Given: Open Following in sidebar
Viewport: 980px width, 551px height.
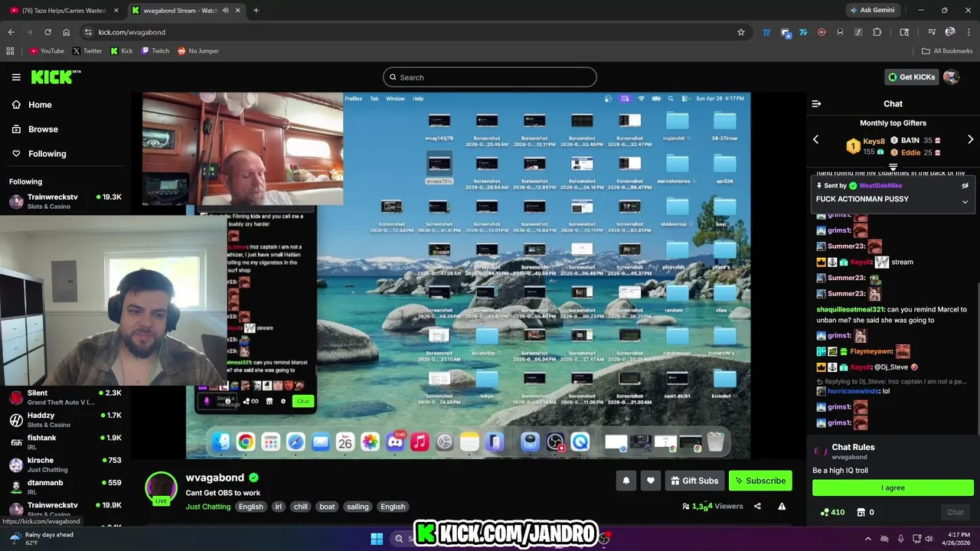Looking at the screenshot, I should [47, 154].
